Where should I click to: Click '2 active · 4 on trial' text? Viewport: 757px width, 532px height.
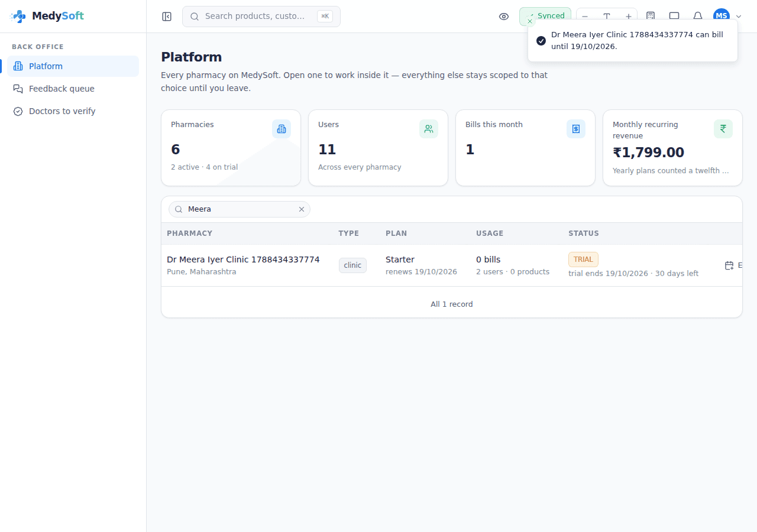(x=204, y=167)
